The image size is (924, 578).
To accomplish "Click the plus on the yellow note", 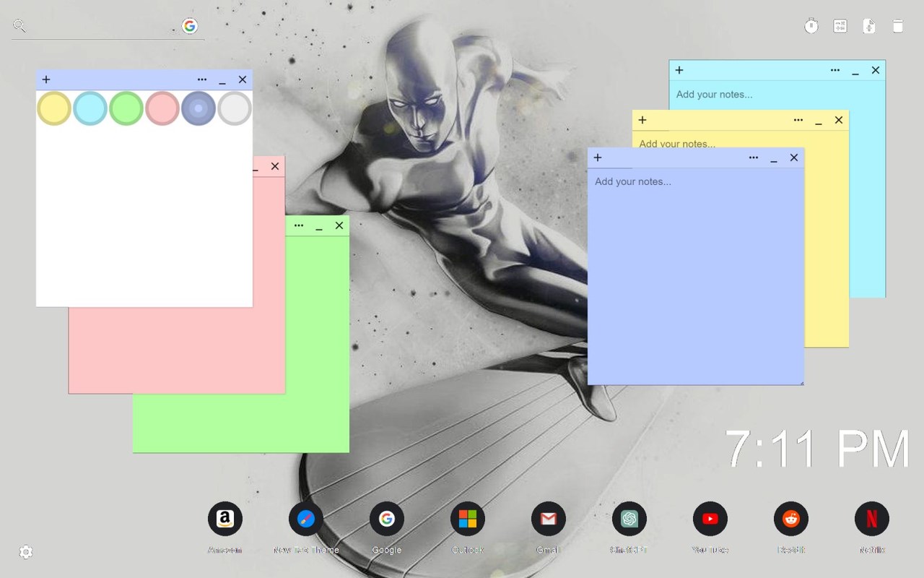I will point(642,120).
